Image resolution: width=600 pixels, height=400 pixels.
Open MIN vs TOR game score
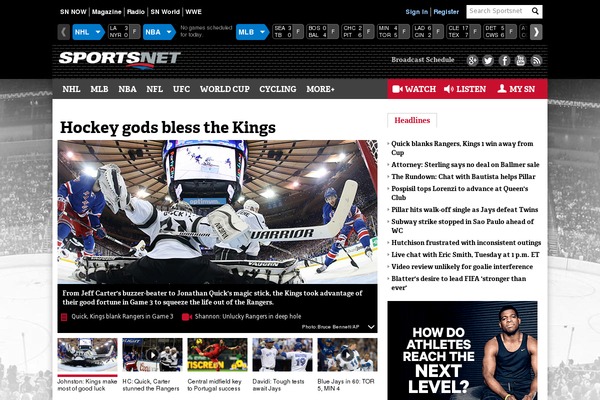tap(393, 32)
